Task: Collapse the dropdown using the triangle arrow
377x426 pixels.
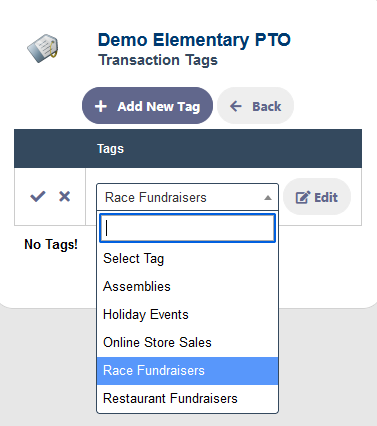Action: (267, 198)
